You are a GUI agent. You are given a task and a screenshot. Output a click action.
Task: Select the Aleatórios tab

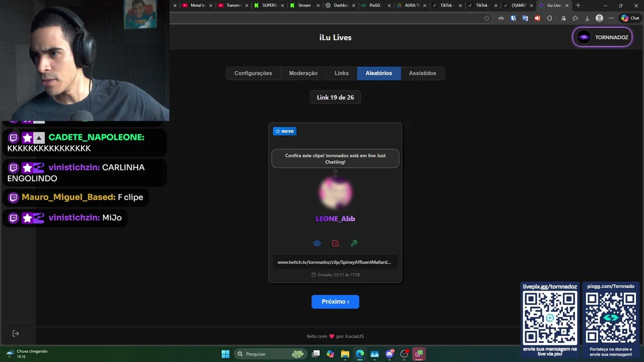(379, 73)
